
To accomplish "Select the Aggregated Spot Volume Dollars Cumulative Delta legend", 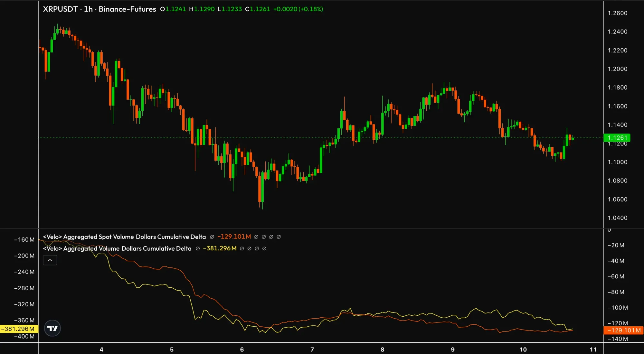I will [x=124, y=237].
